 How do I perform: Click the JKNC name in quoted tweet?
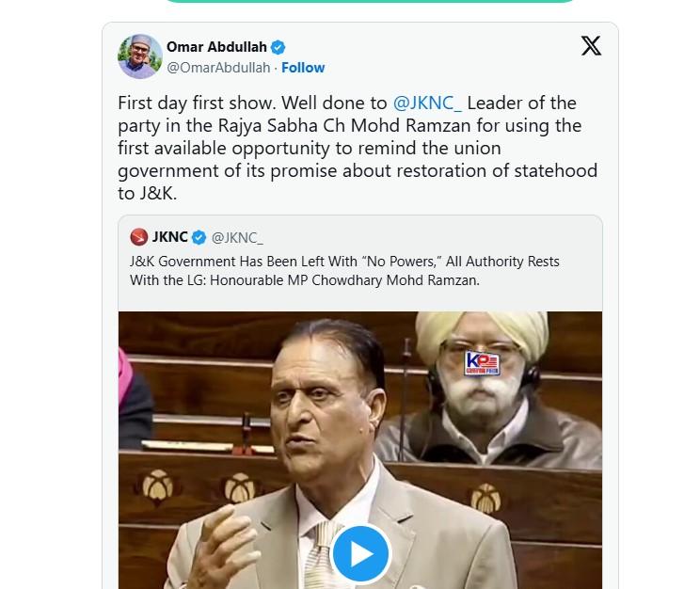[170, 237]
